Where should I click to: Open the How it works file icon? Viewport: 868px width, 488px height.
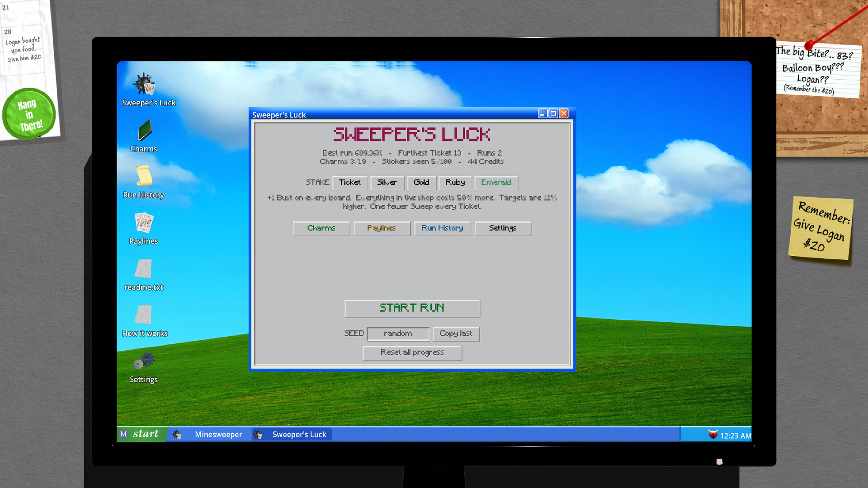coord(143,314)
